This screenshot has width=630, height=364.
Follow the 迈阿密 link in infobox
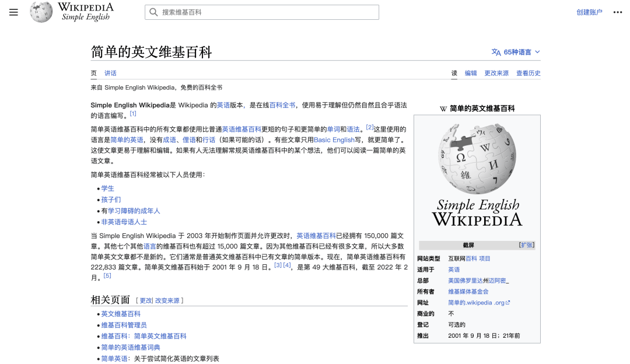pyautogui.click(x=498, y=281)
